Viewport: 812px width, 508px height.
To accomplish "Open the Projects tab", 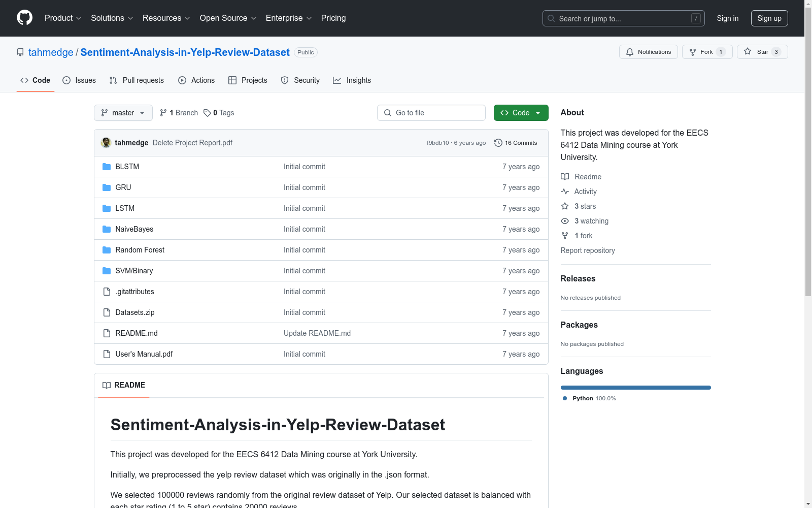I will tap(248, 80).
